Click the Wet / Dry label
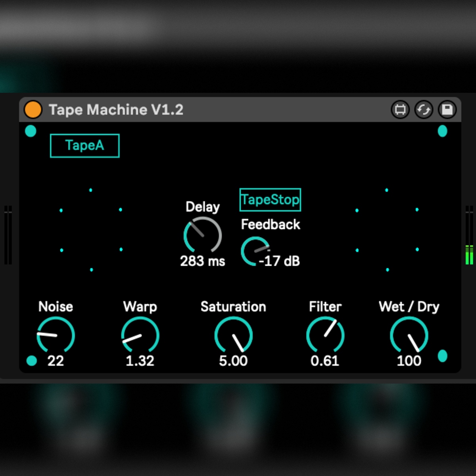476x476 pixels. point(409,307)
